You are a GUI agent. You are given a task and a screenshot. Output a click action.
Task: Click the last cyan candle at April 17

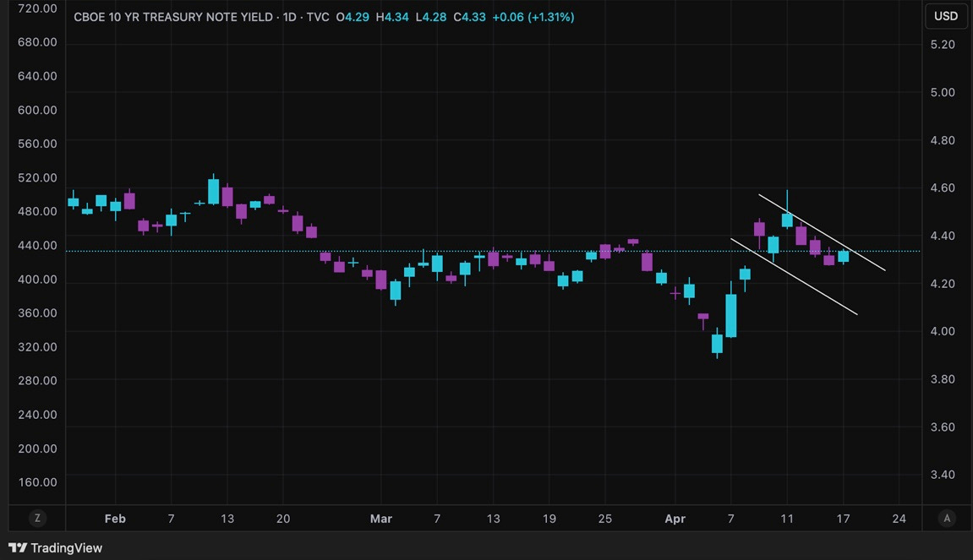click(844, 256)
